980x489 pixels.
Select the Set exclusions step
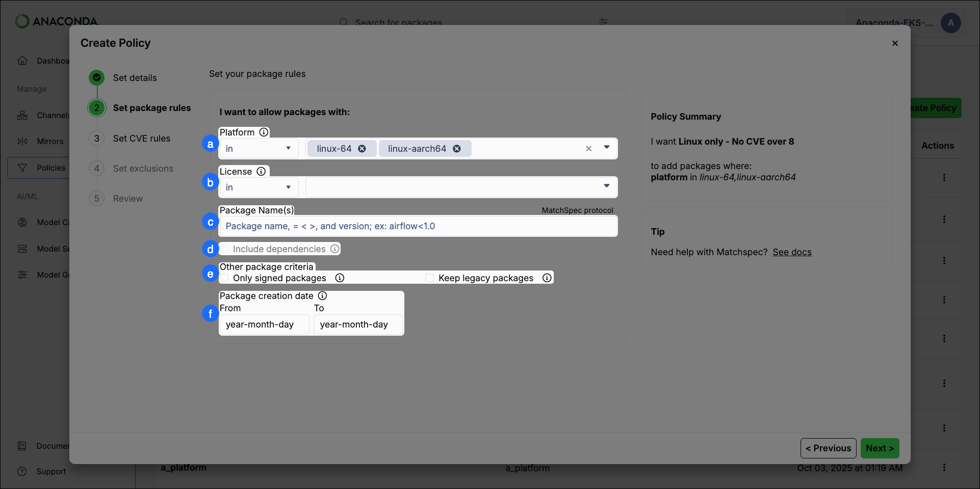[x=143, y=169]
